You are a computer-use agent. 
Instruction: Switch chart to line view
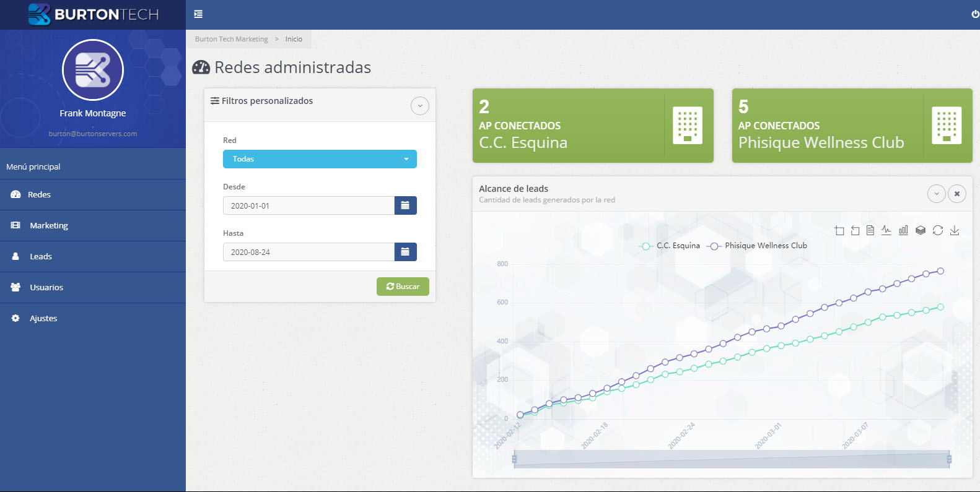(x=886, y=231)
